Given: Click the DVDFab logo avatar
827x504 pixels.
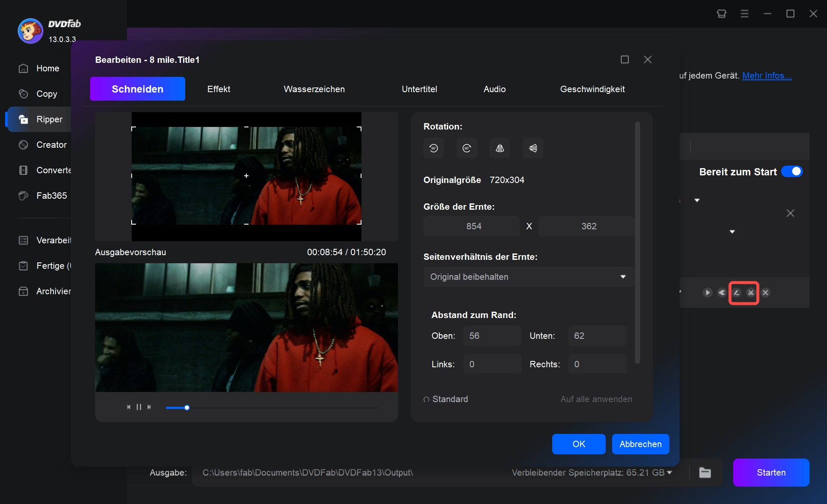Looking at the screenshot, I should tap(30, 31).
